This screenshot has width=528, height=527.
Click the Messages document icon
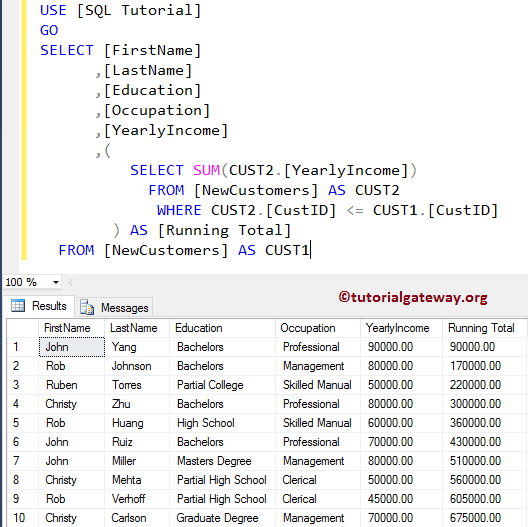pyautogui.click(x=87, y=307)
